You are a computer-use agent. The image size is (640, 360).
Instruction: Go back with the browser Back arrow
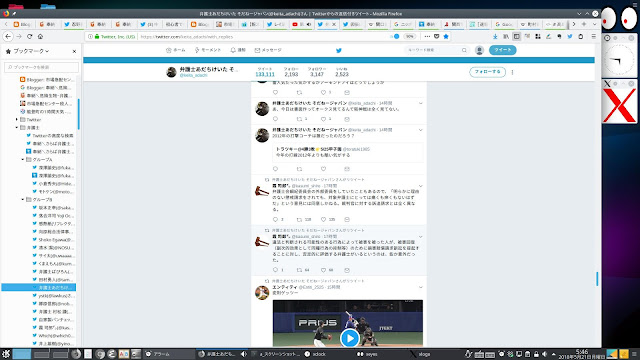8,36
